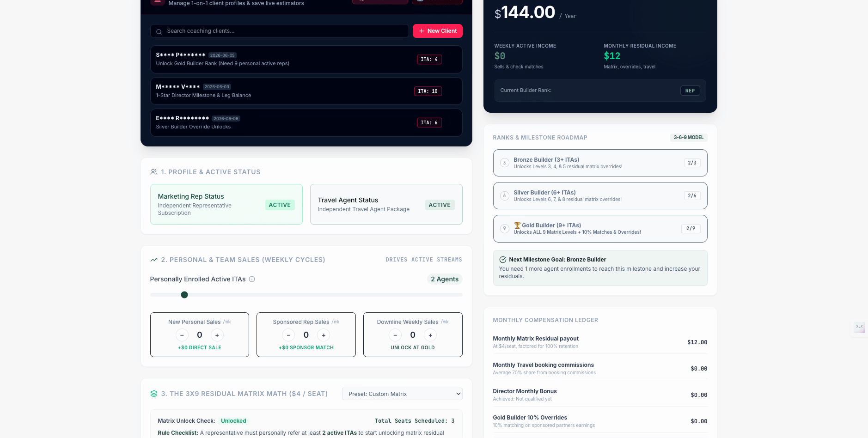Viewport: 868px width, 438px height.
Task: Click the 2/9 Gold progress badge
Action: [x=691, y=228]
